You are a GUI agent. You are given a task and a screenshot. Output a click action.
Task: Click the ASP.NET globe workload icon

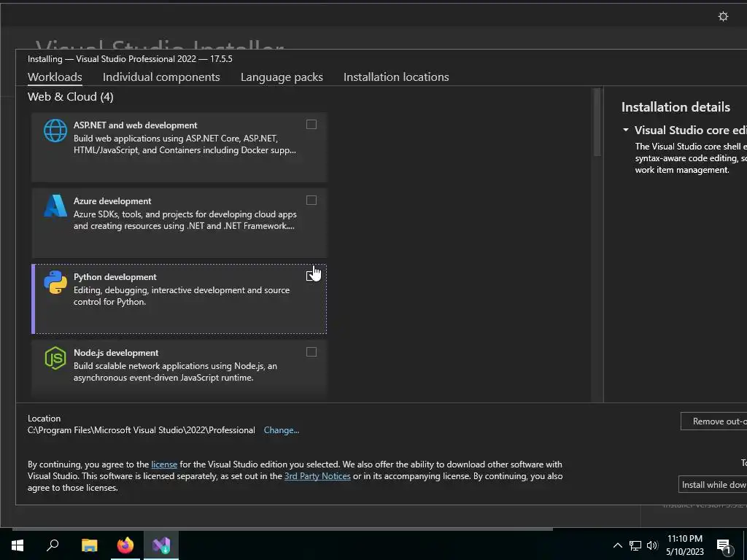(55, 130)
